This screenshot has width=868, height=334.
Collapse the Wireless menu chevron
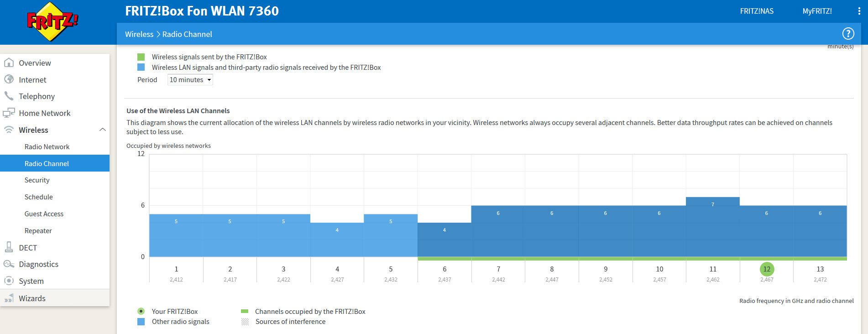[x=102, y=130]
